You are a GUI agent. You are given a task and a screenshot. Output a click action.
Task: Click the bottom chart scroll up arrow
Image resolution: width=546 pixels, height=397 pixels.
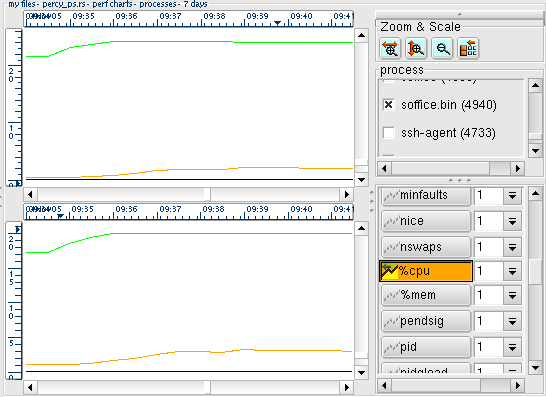tap(361, 228)
